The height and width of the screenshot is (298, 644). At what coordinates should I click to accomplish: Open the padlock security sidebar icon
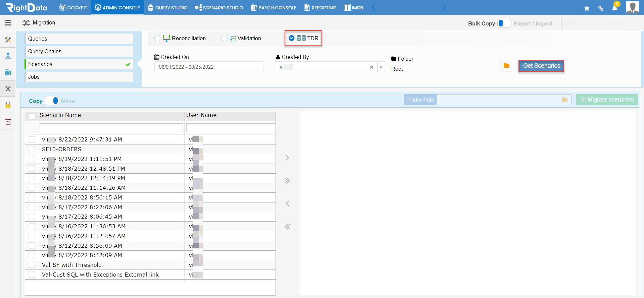point(8,105)
